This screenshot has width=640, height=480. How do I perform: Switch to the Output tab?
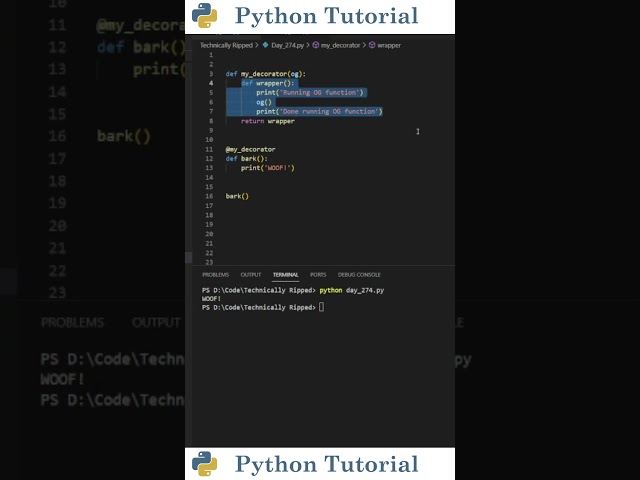pos(251,275)
